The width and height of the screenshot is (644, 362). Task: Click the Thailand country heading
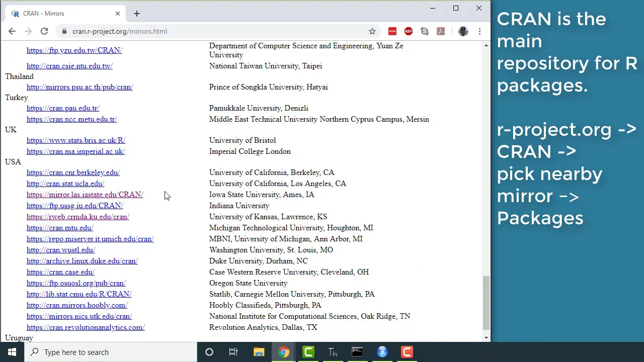(x=19, y=76)
